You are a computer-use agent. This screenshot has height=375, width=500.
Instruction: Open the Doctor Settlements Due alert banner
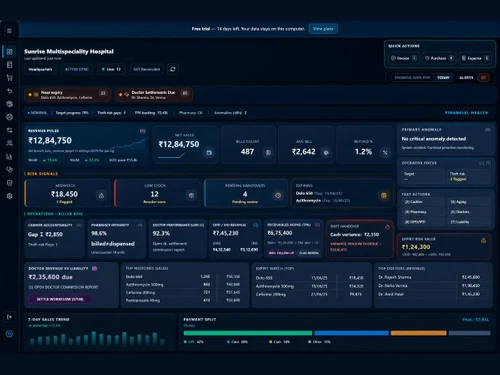(154, 95)
